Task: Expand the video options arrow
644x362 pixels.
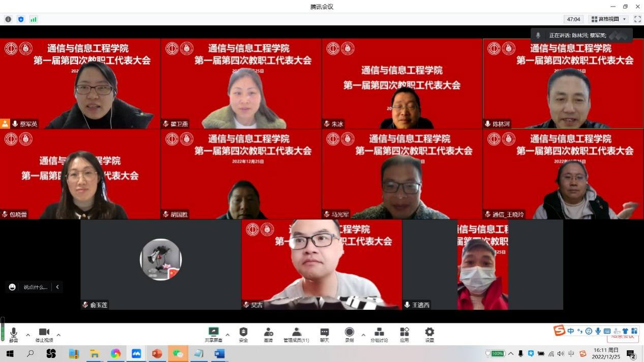Action: (58, 335)
